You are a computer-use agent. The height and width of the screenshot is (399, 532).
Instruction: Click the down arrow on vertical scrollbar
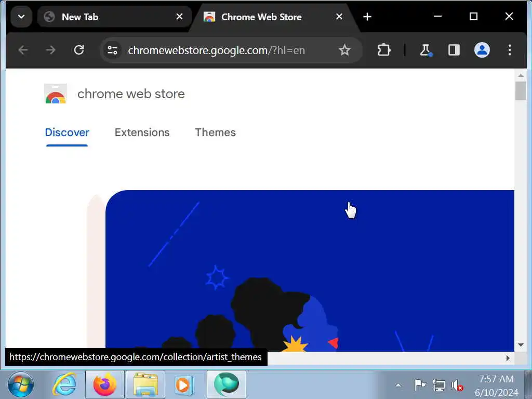(521, 345)
